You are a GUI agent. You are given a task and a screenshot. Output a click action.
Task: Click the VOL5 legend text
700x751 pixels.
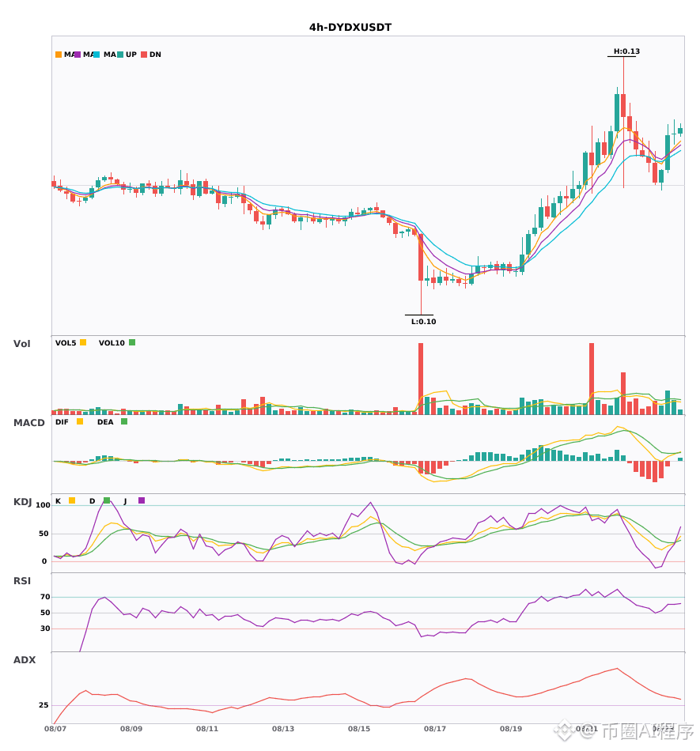[66, 343]
